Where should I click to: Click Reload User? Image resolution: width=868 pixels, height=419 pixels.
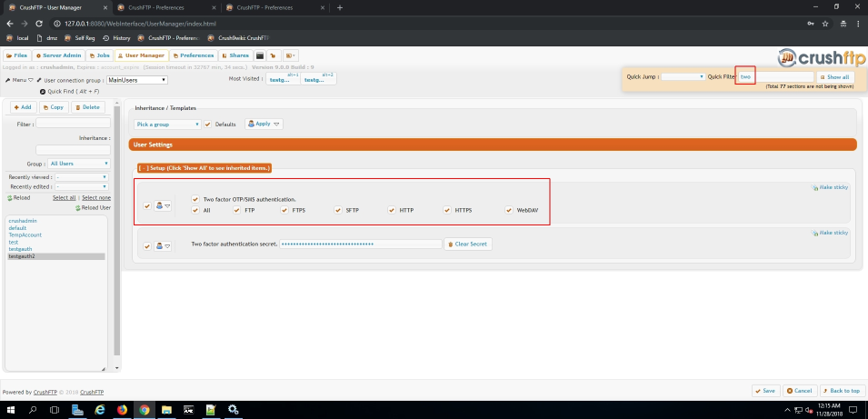(93, 207)
